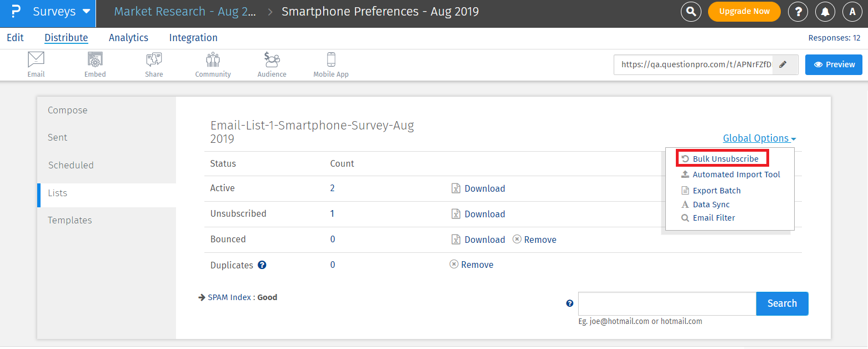Download the Unsubscribed contacts file
The height and width of the screenshot is (349, 868).
[x=485, y=213]
